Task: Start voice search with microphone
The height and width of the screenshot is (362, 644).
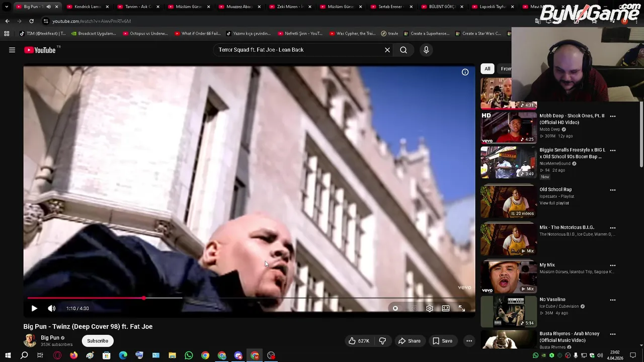Action: click(426, 50)
